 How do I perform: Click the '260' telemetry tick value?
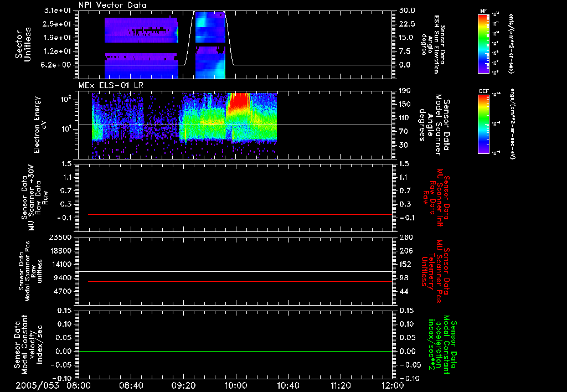(x=406, y=238)
